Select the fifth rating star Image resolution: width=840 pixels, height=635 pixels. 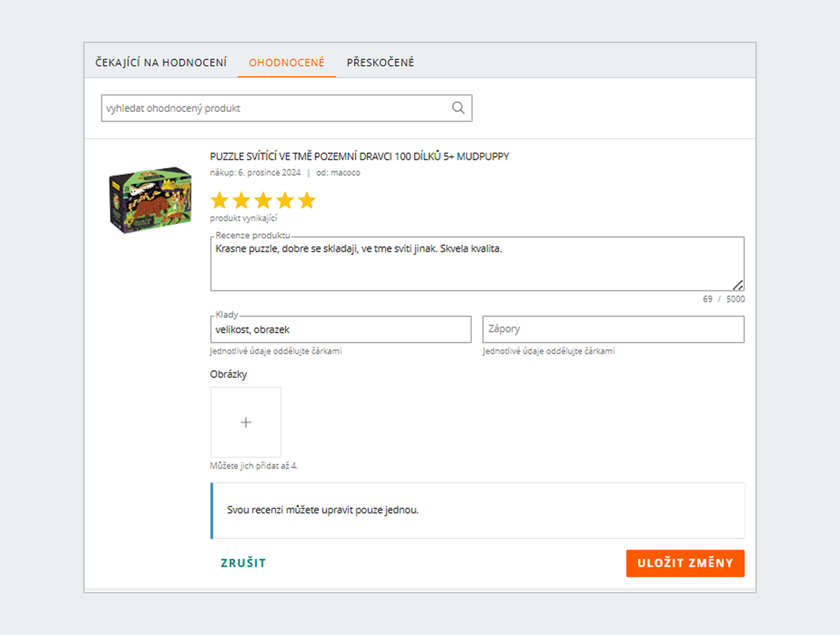pos(306,200)
